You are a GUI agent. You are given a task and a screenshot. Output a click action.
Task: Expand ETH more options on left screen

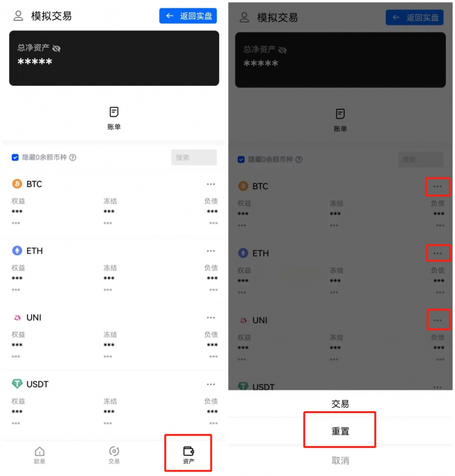click(211, 251)
